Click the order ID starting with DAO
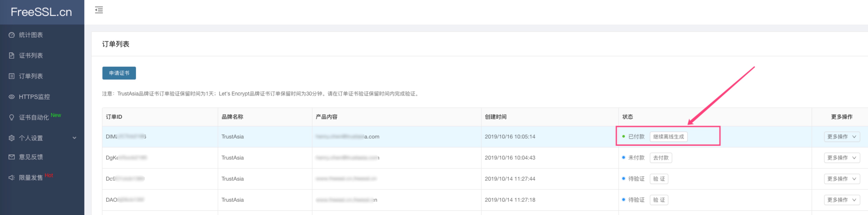This screenshot has width=868, height=215. click(125, 200)
